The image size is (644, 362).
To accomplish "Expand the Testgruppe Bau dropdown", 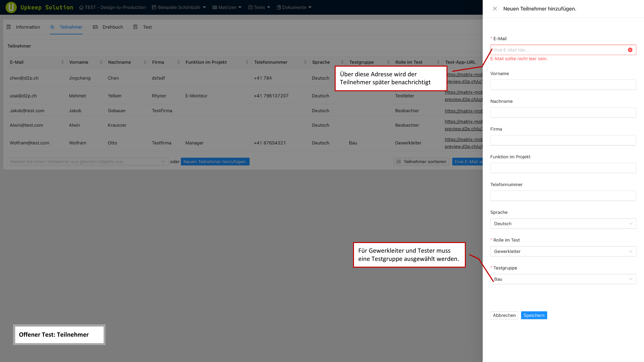I will [x=563, y=279].
